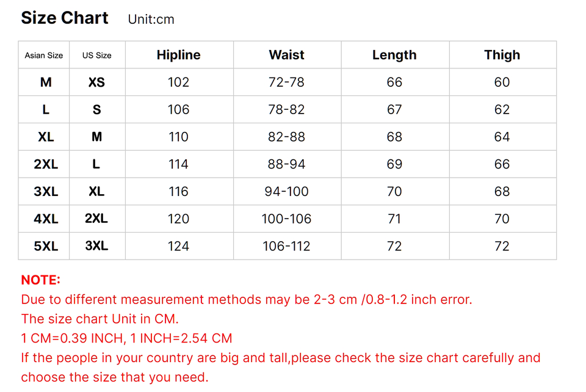Select the Asian size 5XL cell

(x=46, y=246)
